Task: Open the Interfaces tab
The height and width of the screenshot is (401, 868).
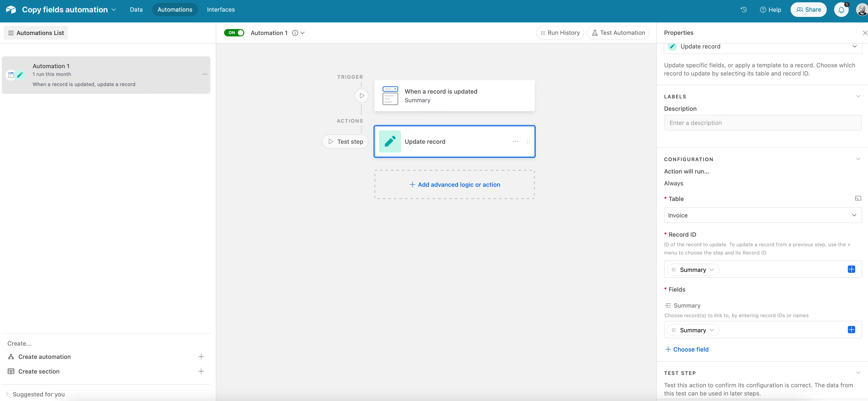Action: click(221, 10)
